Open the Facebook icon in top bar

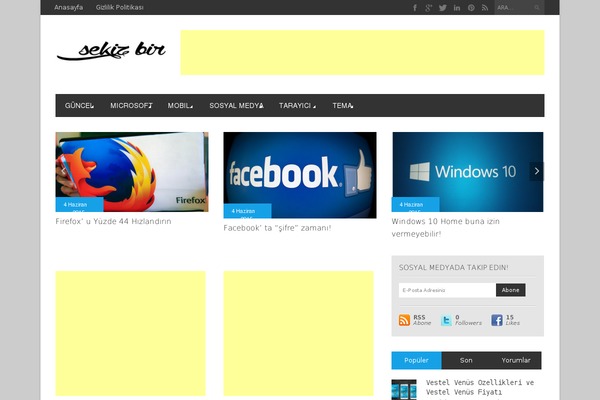pyautogui.click(x=415, y=8)
